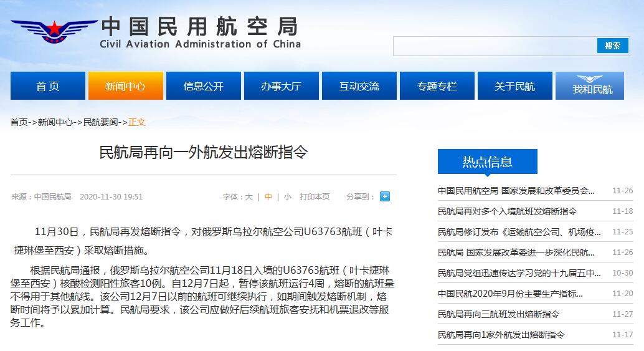The height and width of the screenshot is (351, 644).
Task: Click the blue share plus icon
Action: (x=385, y=196)
